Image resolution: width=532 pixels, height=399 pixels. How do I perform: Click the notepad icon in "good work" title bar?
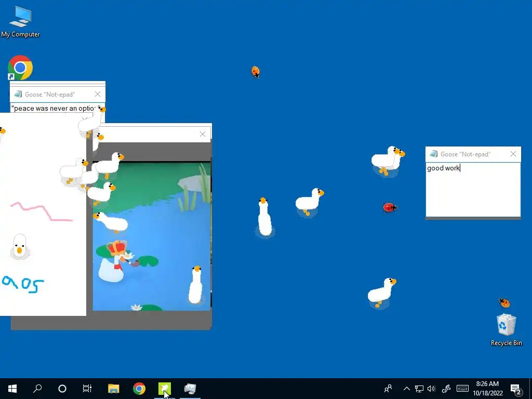coord(433,154)
